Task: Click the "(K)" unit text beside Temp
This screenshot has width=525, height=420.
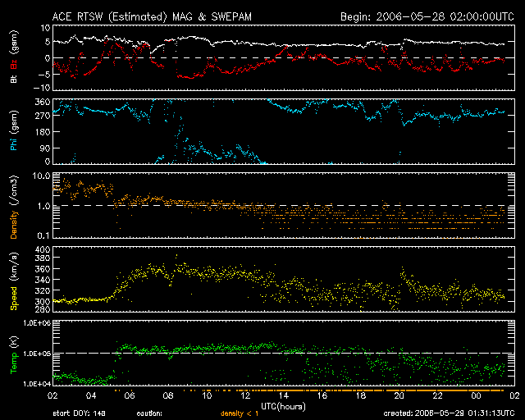Action: (14, 342)
